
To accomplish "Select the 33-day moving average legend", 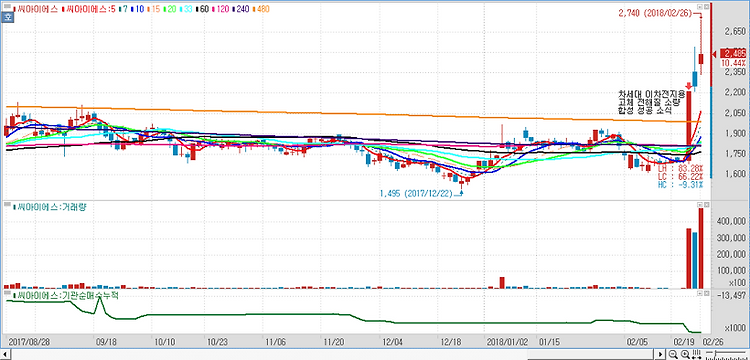I will (186, 9).
